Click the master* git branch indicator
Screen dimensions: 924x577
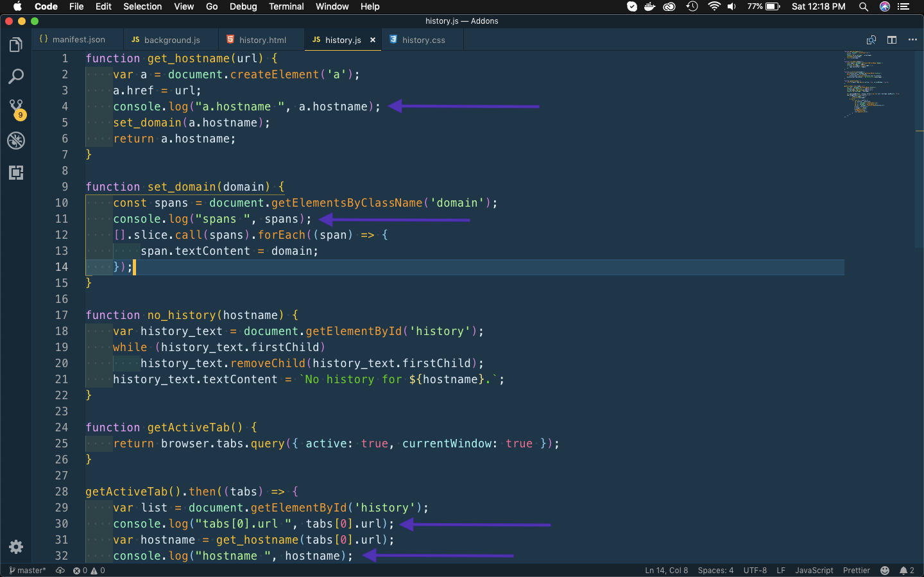pyautogui.click(x=28, y=571)
